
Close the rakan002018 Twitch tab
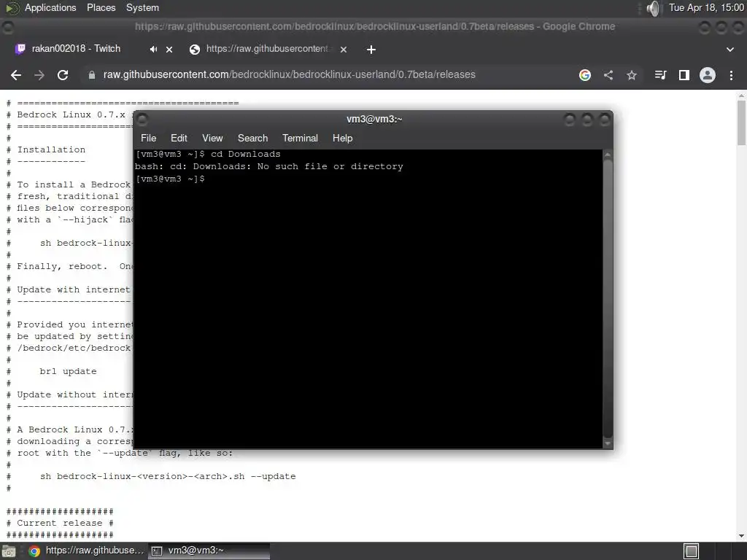point(169,49)
